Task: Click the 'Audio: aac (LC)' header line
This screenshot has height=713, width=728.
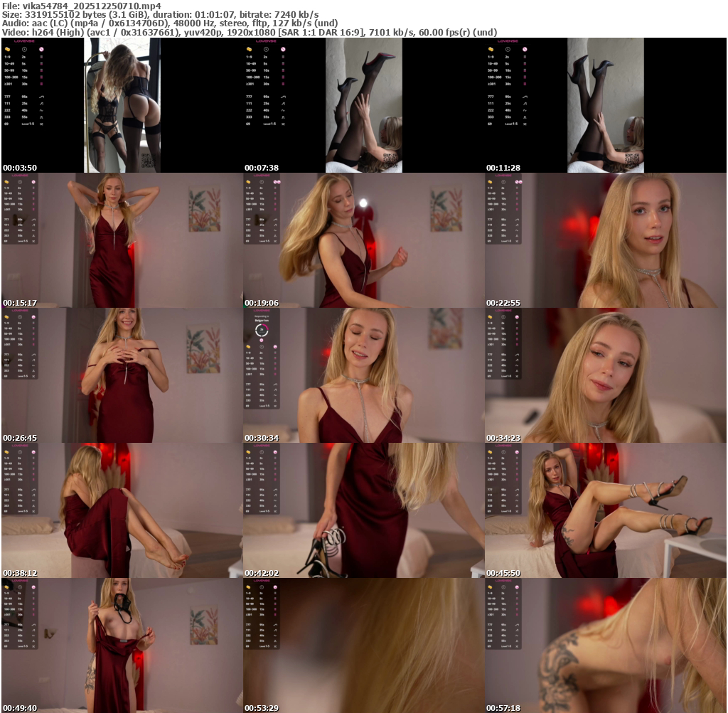Action: pos(170,23)
